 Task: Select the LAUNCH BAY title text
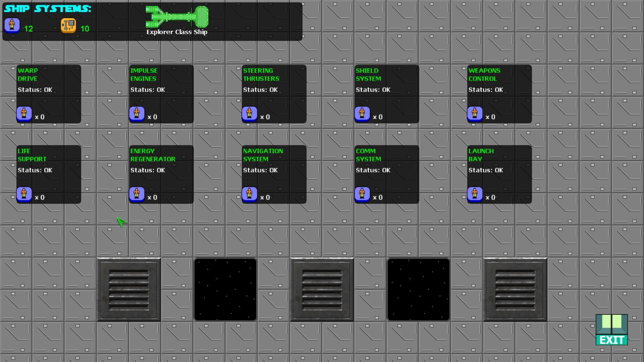[481, 155]
